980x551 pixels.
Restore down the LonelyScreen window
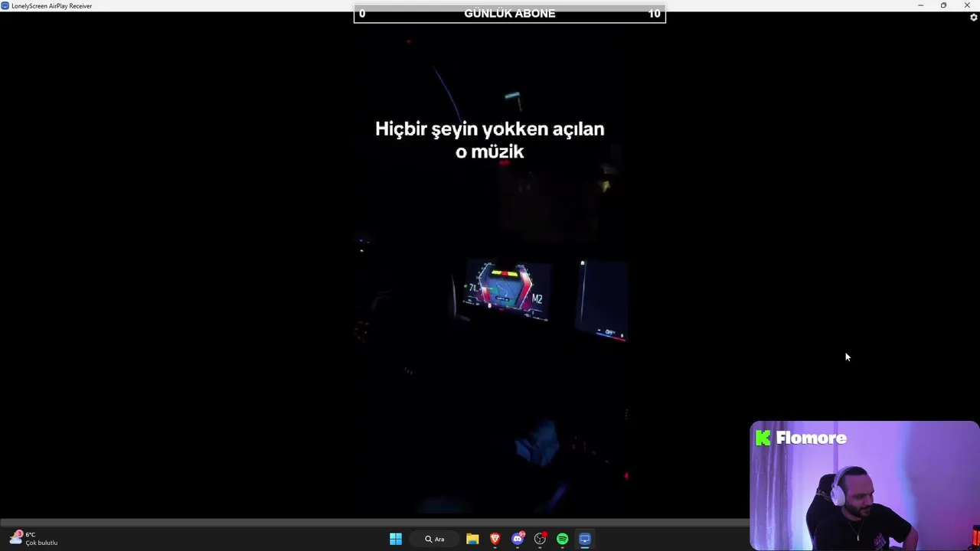[943, 5]
